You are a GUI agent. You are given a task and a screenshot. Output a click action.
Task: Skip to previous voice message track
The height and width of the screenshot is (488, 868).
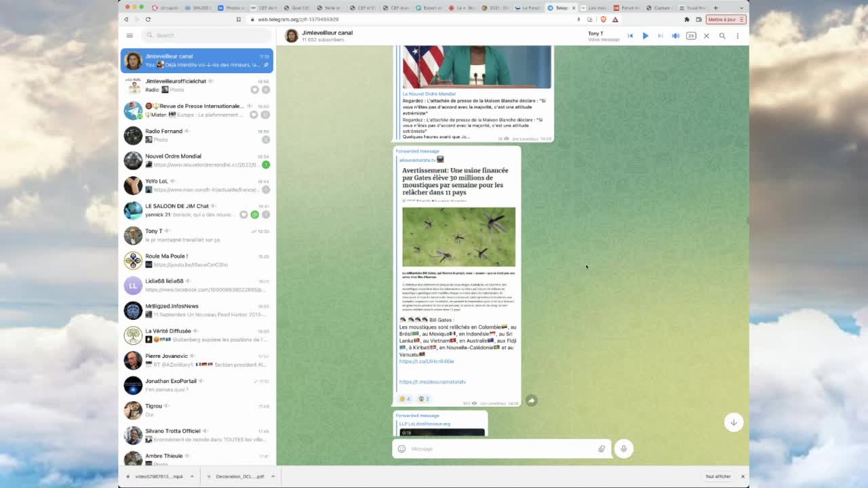click(630, 36)
